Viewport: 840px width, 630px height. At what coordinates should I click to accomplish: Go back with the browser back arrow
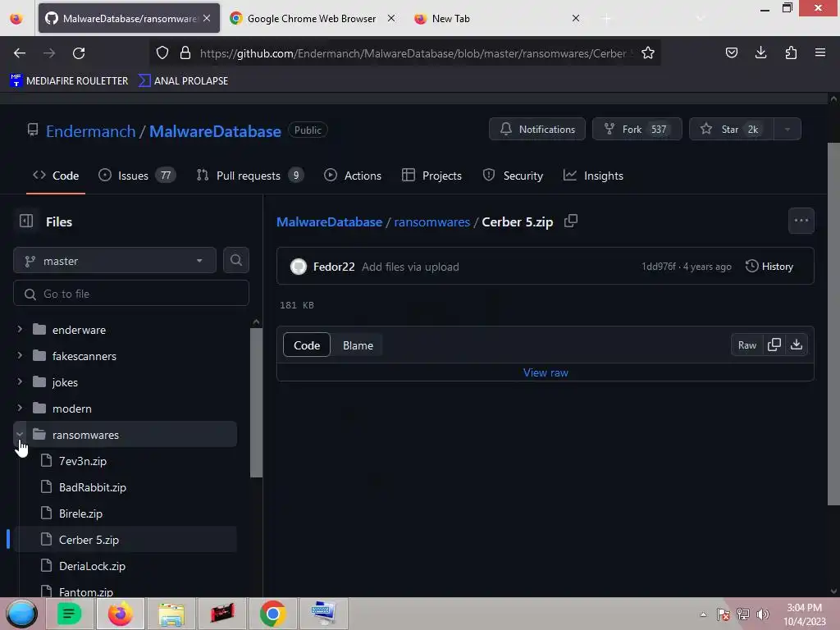tap(20, 53)
